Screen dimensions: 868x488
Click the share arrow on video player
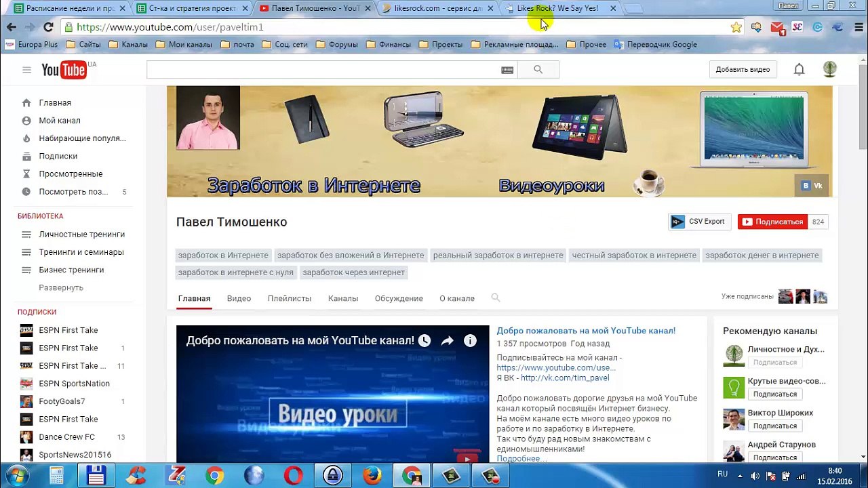pyautogui.click(x=447, y=341)
